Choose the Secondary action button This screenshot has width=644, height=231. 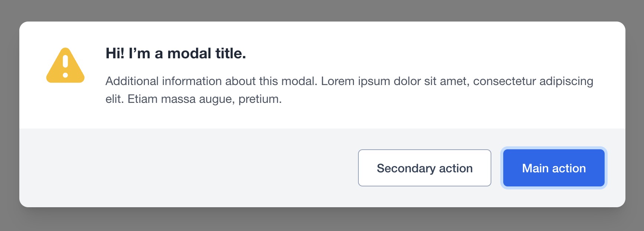pyautogui.click(x=425, y=168)
